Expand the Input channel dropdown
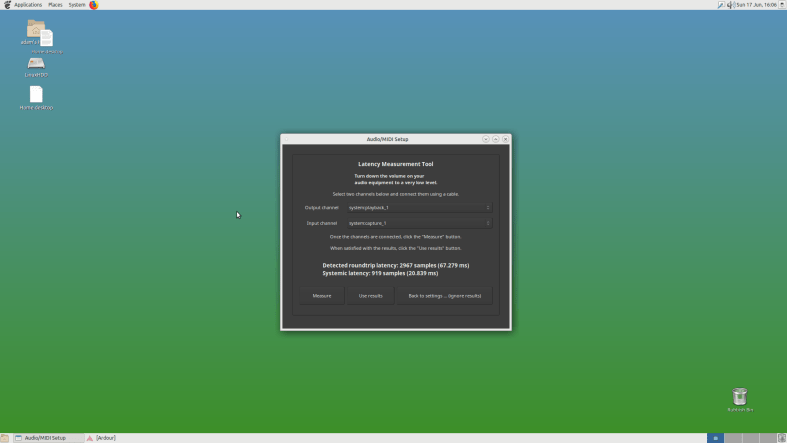The image size is (787, 443). click(x=418, y=223)
